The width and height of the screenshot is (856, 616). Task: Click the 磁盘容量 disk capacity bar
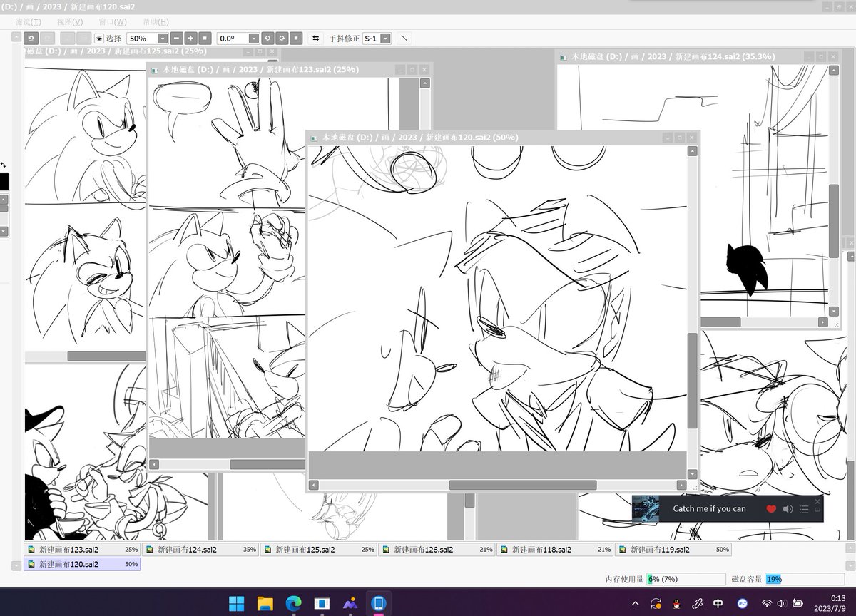pyautogui.click(x=805, y=580)
